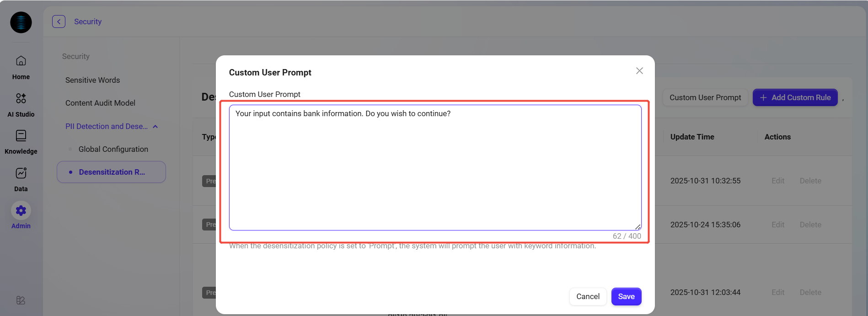Click the Security breadcrumb link
The height and width of the screenshot is (316, 868).
tap(88, 21)
